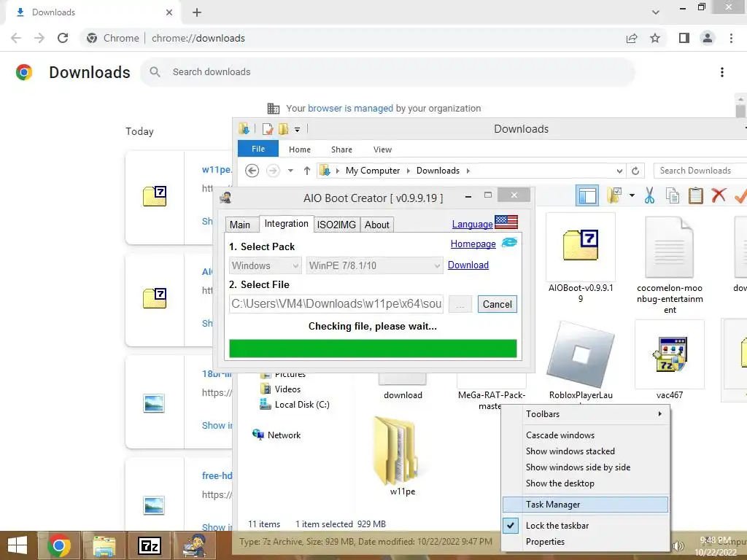This screenshot has height=560, width=747.
Task: Refresh the Explorer Downloads folder
Action: point(635,171)
